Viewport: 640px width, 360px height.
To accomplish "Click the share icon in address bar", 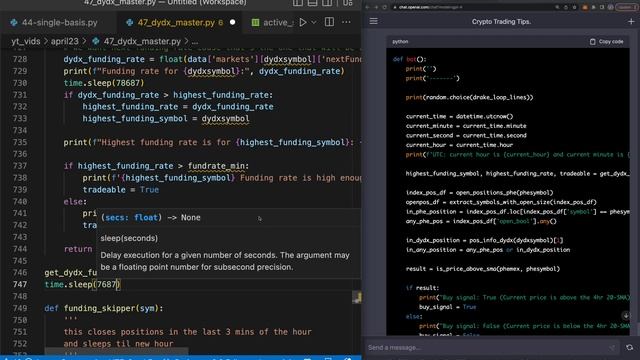I will pos(566,7).
